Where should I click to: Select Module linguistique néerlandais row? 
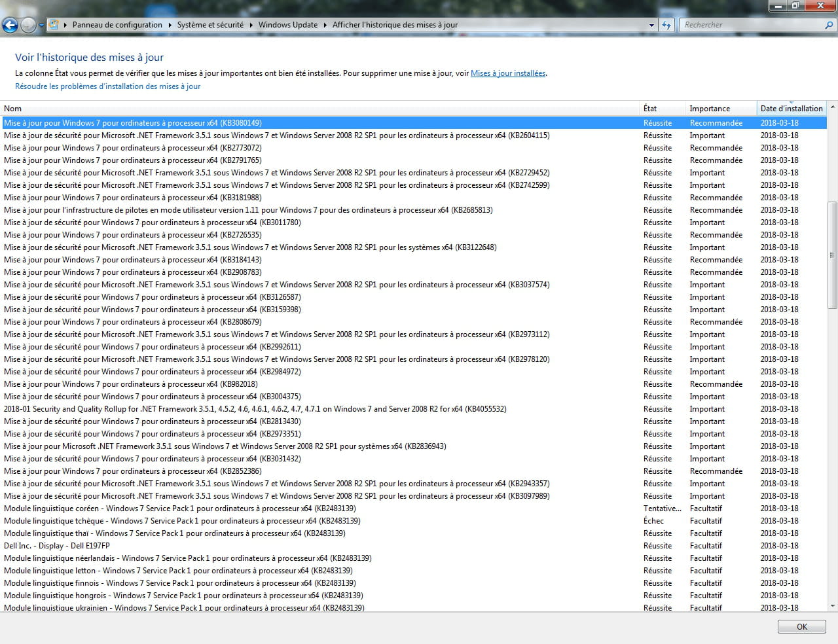(414, 558)
